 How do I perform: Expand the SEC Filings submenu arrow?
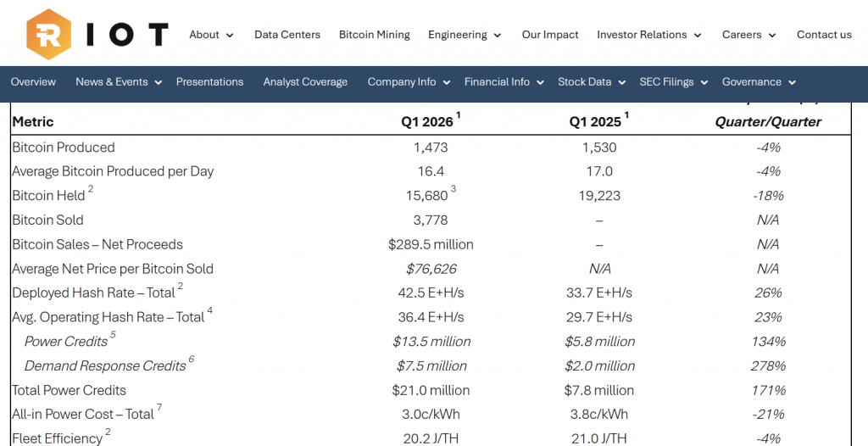tap(704, 83)
